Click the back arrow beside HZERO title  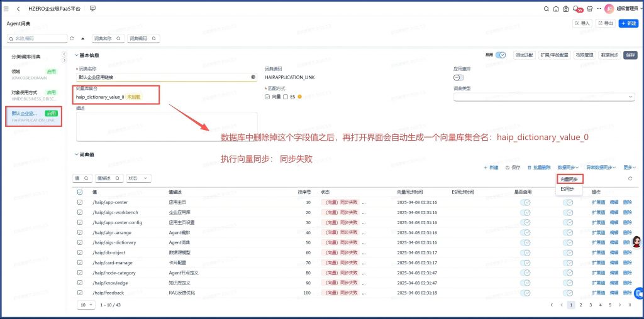point(18,9)
